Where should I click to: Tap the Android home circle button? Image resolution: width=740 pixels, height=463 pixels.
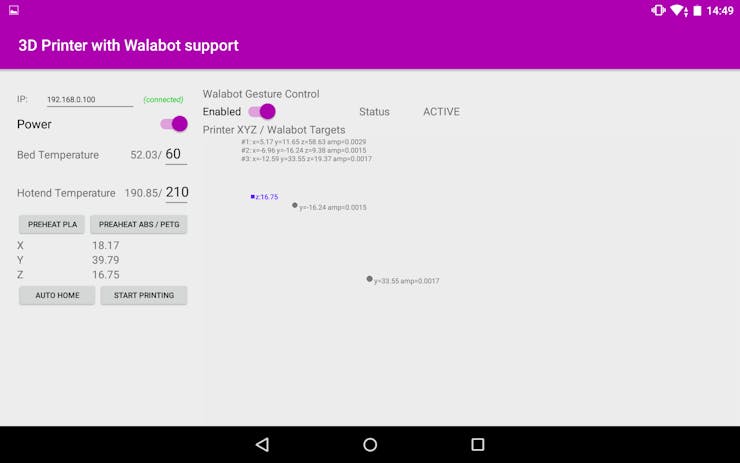click(x=370, y=444)
